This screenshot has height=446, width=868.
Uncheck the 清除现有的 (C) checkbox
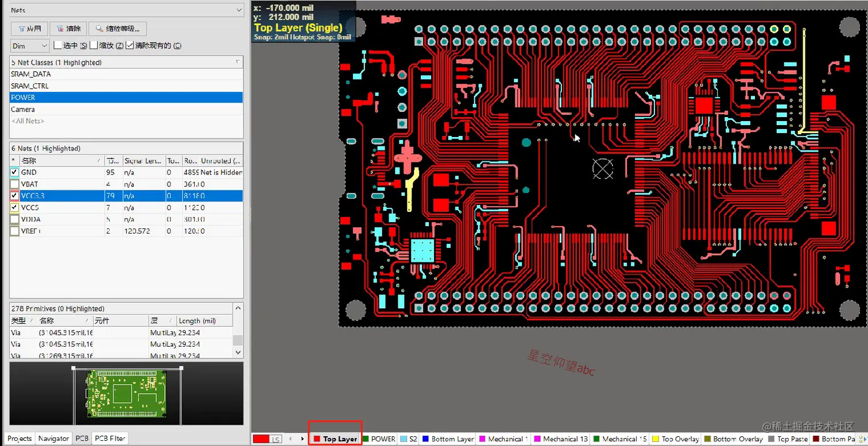[x=130, y=45]
